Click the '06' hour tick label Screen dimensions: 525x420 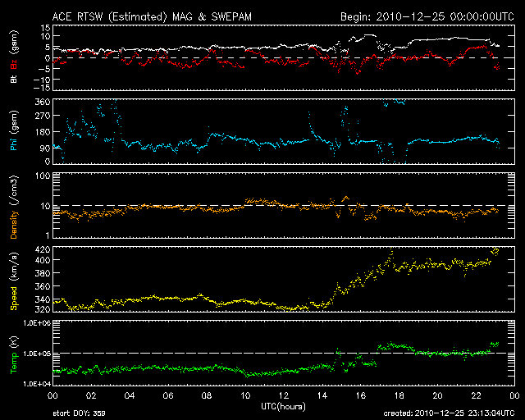pyautogui.click(x=168, y=395)
